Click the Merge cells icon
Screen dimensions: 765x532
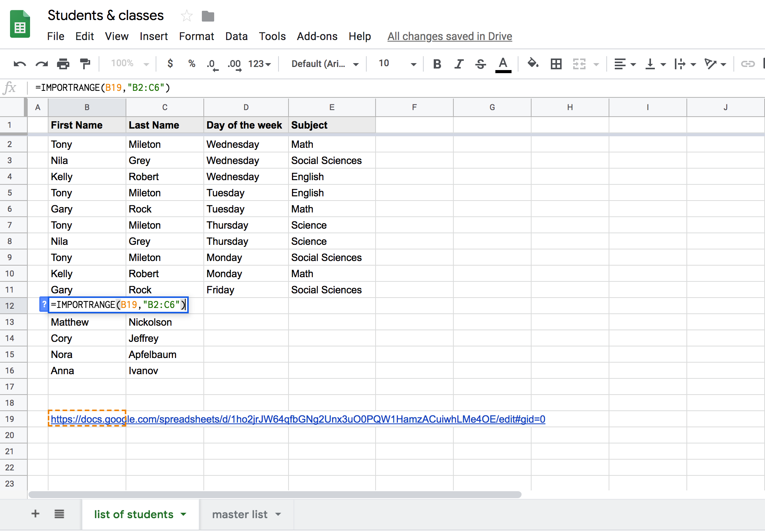580,64
